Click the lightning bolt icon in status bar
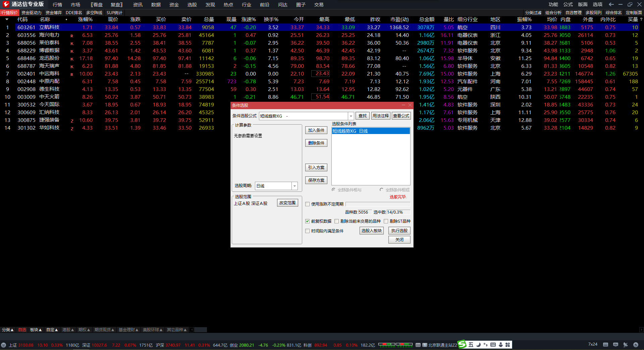This screenshot has width=644, height=350. pos(636,345)
